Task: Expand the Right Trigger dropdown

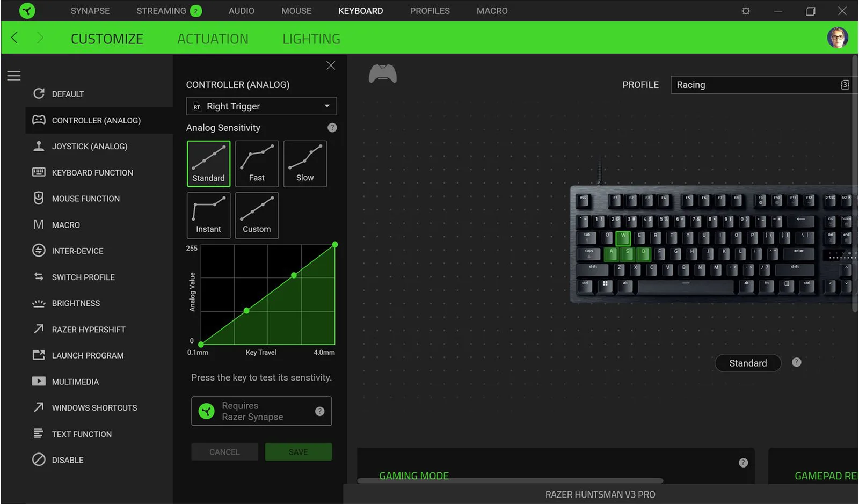Action: click(x=261, y=106)
